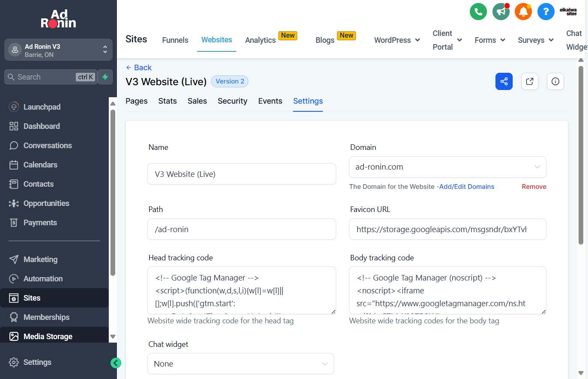Open the Blogs tab

coord(325,40)
